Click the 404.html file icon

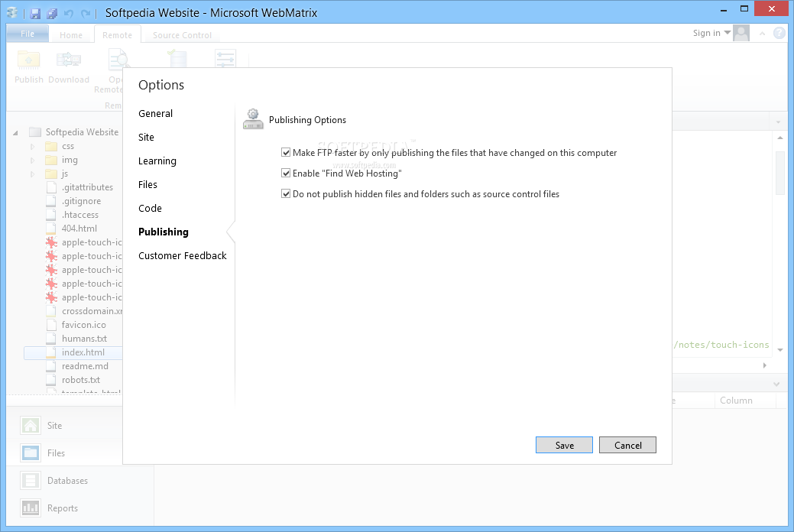(51, 229)
